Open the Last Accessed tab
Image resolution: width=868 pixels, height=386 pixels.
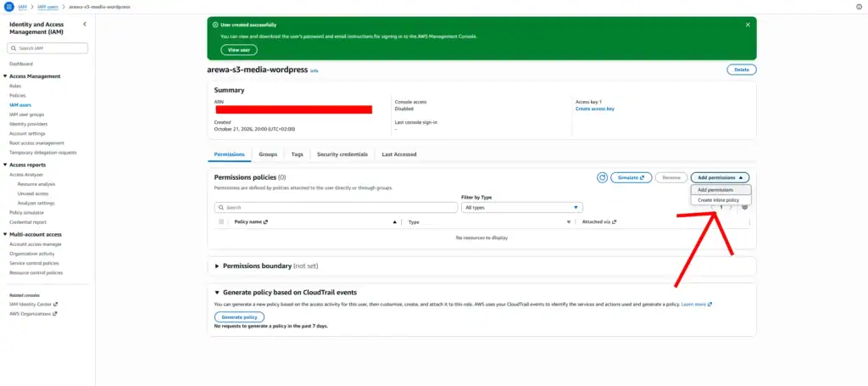399,154
